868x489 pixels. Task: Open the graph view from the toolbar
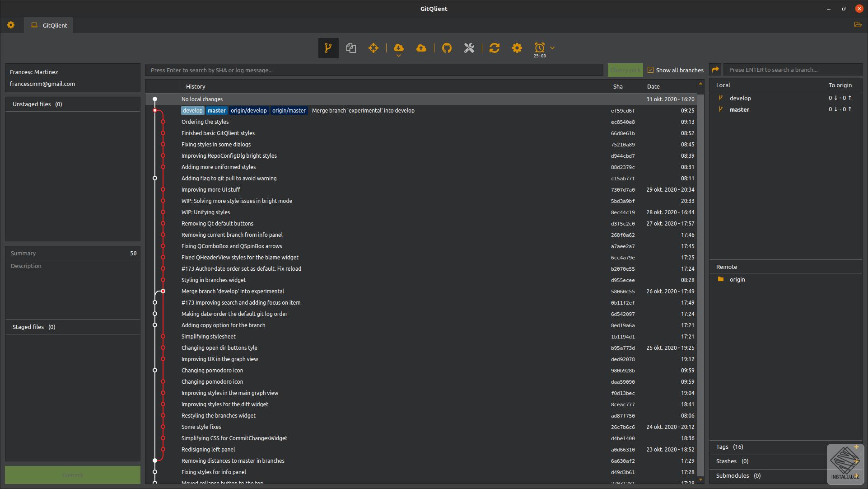coord(328,48)
